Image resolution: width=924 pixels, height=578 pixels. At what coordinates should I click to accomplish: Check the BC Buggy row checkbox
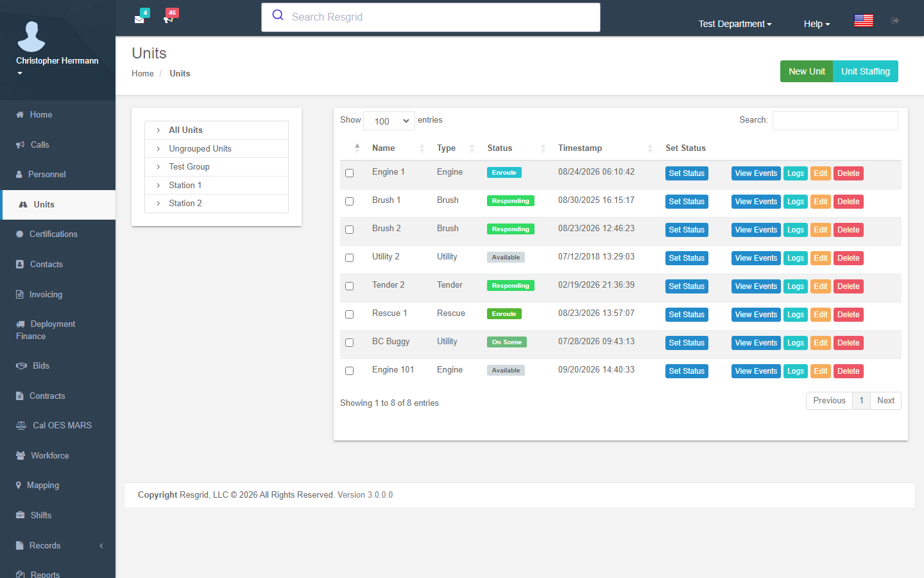350,343
